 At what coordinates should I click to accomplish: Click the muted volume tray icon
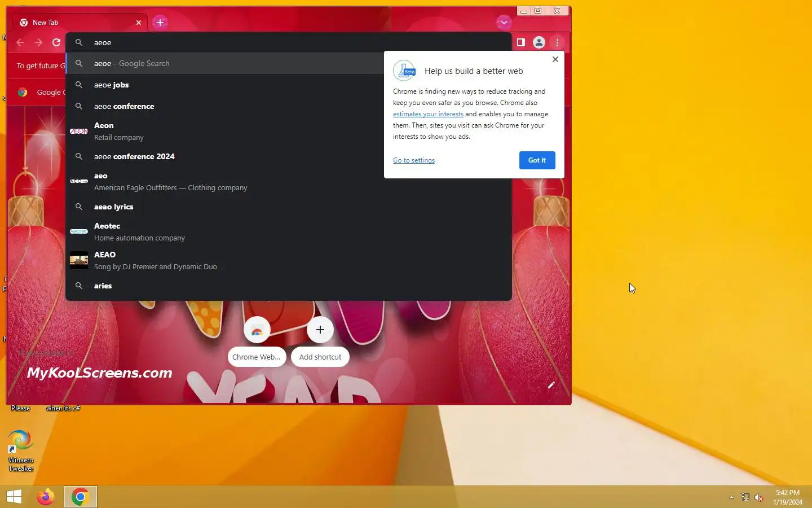click(759, 497)
